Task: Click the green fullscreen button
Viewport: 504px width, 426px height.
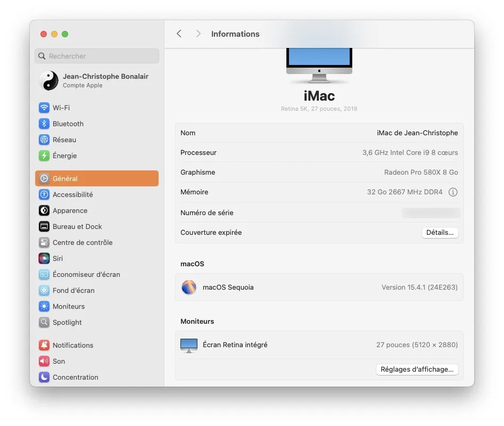Action: [x=65, y=34]
